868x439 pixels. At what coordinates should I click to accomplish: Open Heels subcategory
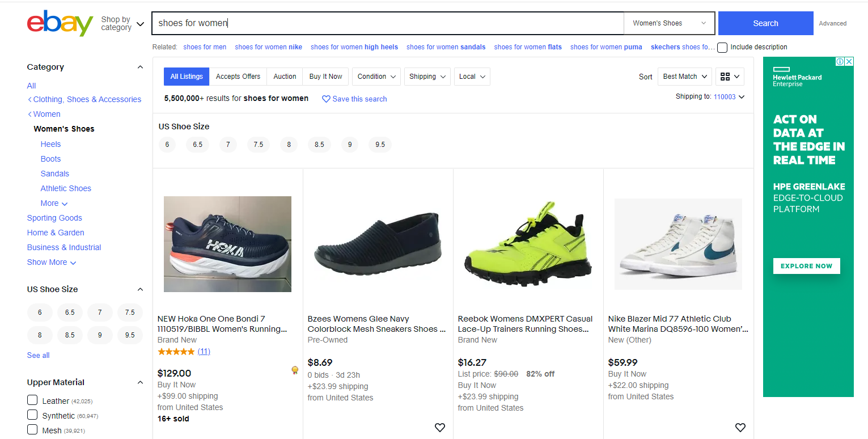(50, 144)
